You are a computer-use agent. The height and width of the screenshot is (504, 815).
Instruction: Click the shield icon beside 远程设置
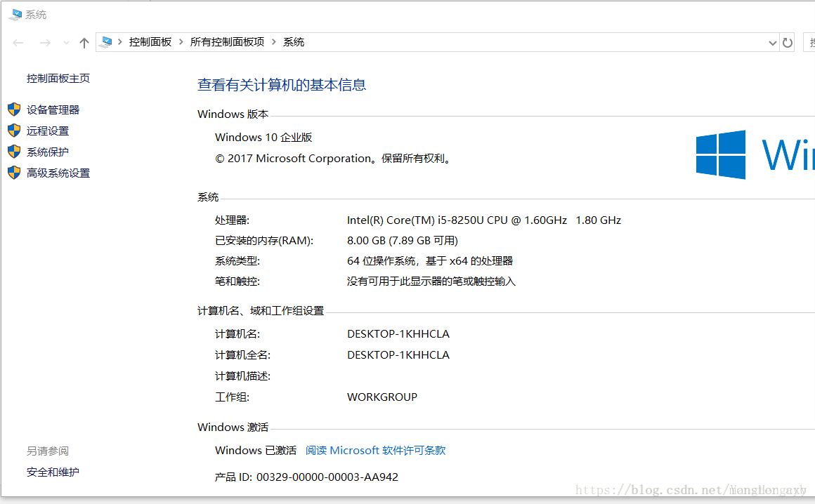tap(14, 131)
